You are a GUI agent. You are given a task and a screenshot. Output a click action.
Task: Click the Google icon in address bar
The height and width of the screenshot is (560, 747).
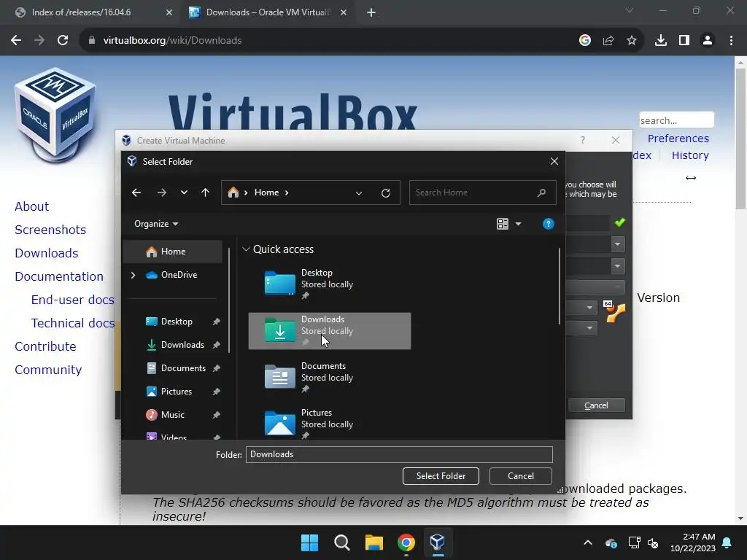pos(585,41)
